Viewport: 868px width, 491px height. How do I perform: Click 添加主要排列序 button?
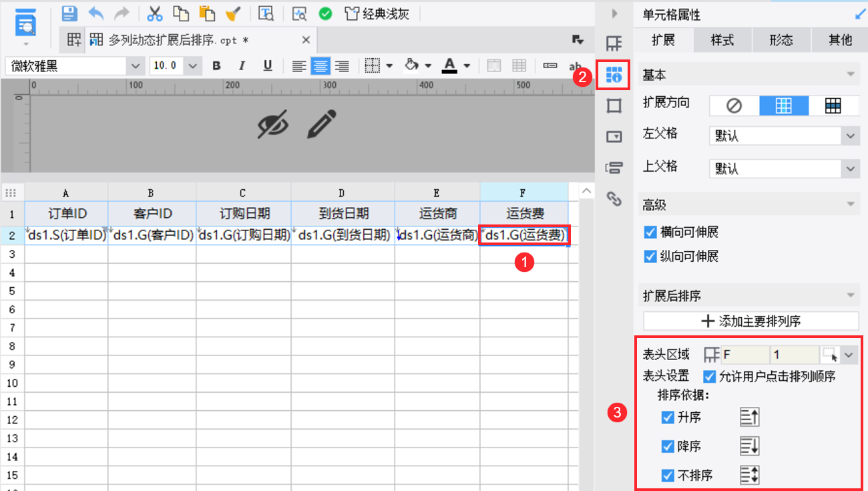pyautogui.click(x=750, y=321)
